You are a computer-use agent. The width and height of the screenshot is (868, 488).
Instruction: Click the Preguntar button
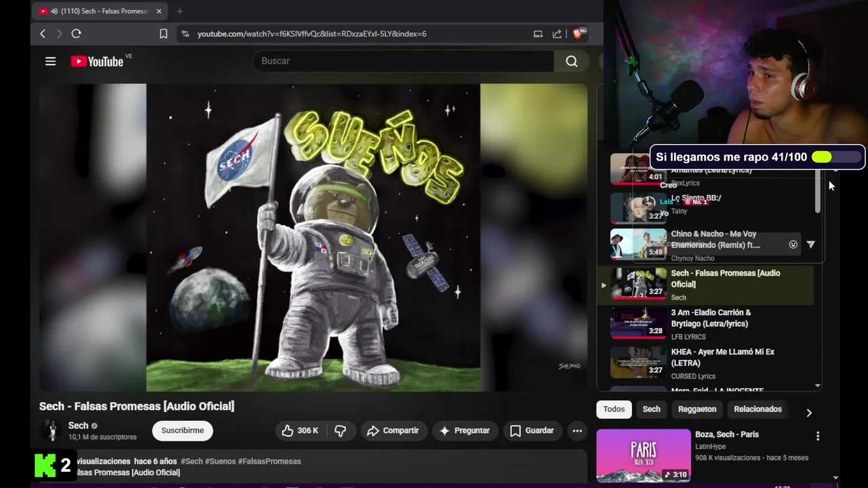coord(465,430)
